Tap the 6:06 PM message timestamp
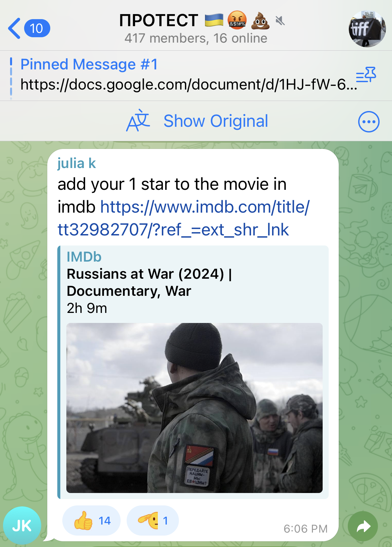The width and height of the screenshot is (392, 547). (305, 529)
